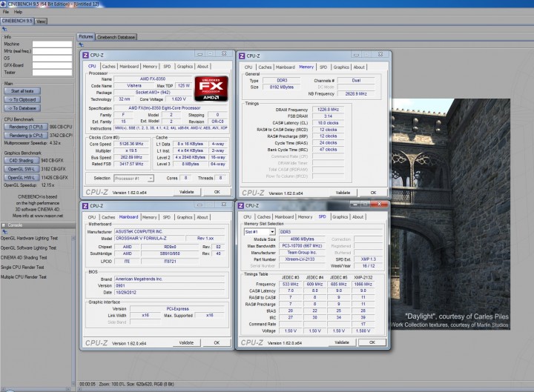Click Validate in SPD CPU-Z window
Viewport: 534px width, 392px height.
click(342, 342)
